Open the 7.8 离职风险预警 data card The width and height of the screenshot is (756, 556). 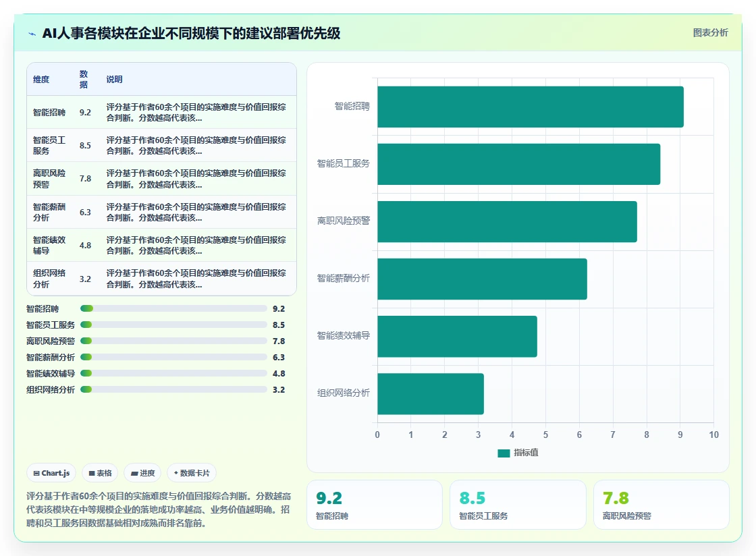(661, 505)
